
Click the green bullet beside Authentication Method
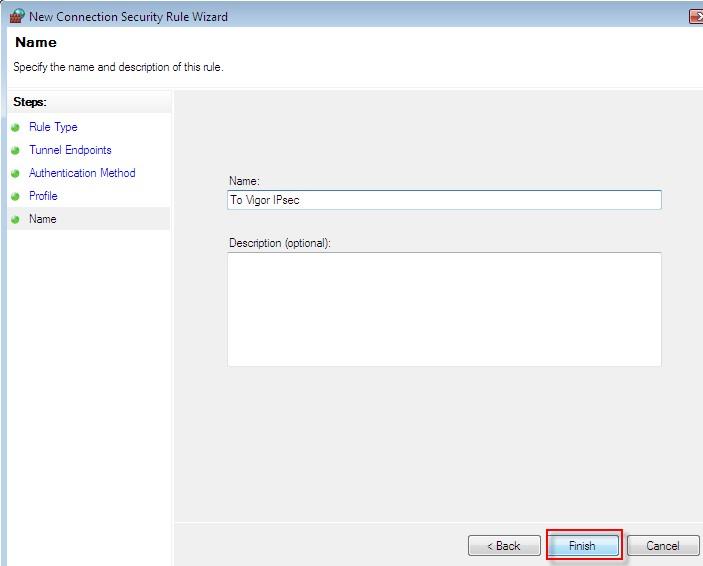16,174
